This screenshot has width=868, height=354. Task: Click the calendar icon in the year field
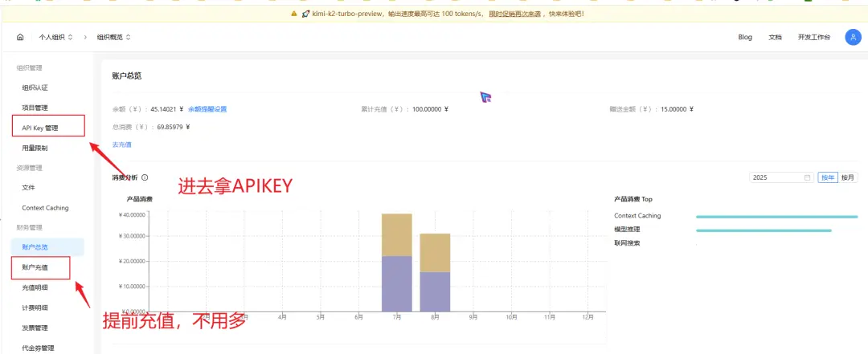pos(808,177)
